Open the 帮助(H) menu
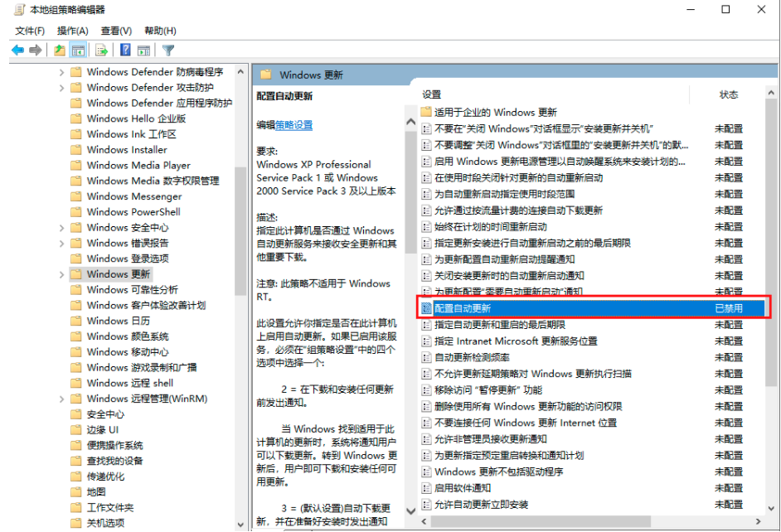 tap(160, 31)
